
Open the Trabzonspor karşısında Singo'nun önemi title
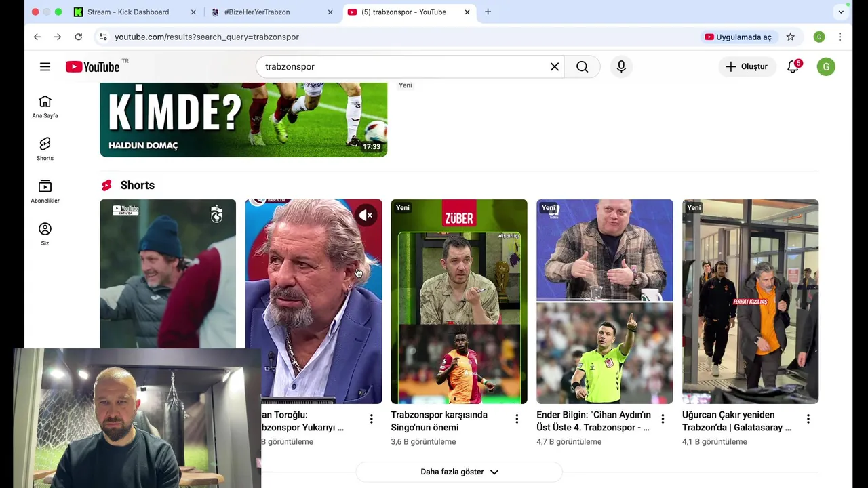click(x=439, y=421)
